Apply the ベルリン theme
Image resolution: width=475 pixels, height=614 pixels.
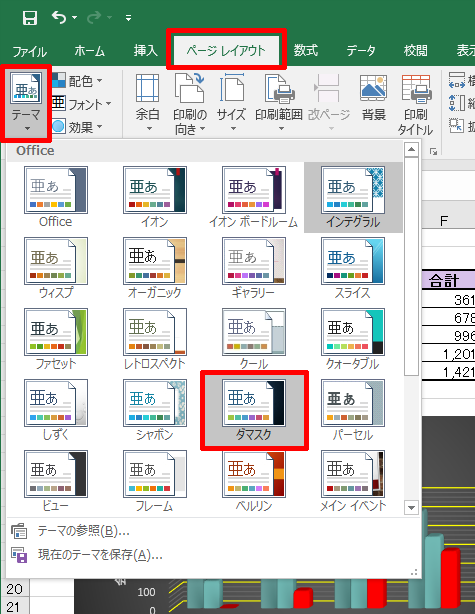[x=254, y=481]
